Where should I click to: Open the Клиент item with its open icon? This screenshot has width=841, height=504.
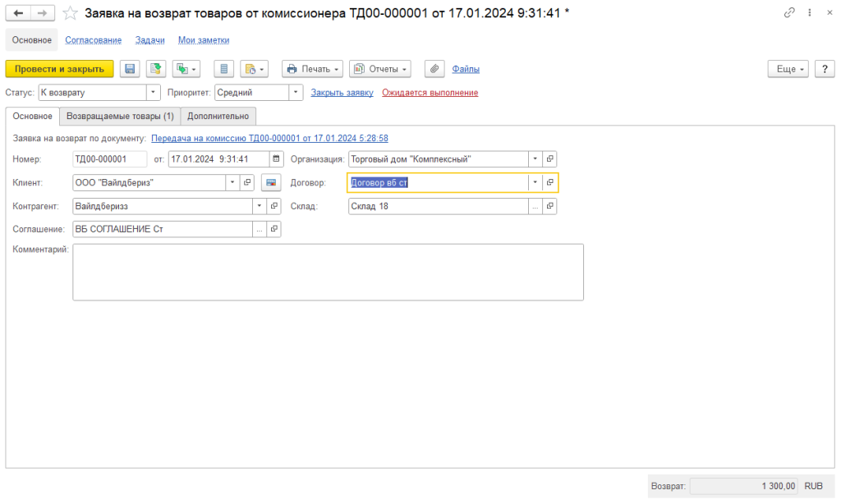pyautogui.click(x=247, y=182)
